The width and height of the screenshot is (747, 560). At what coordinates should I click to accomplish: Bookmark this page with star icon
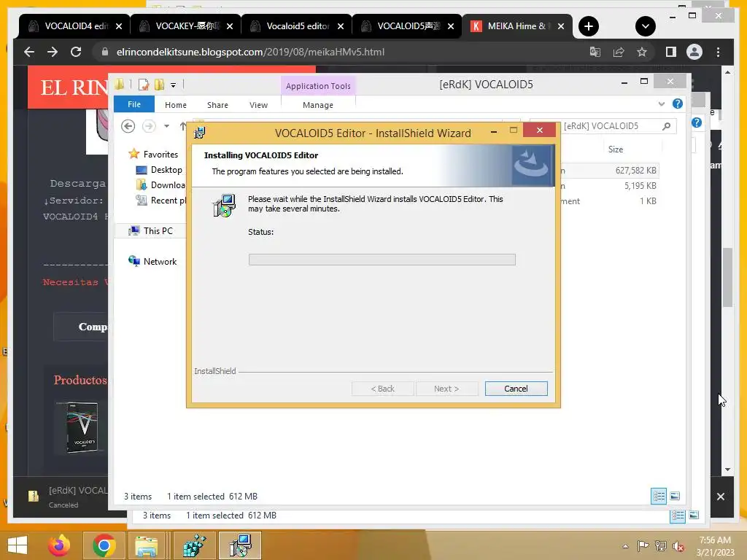click(x=642, y=52)
